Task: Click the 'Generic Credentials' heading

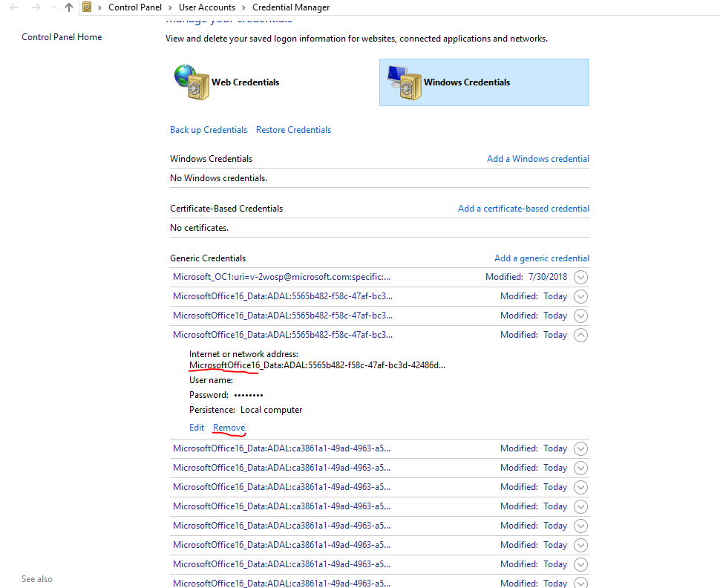Action: coord(208,258)
